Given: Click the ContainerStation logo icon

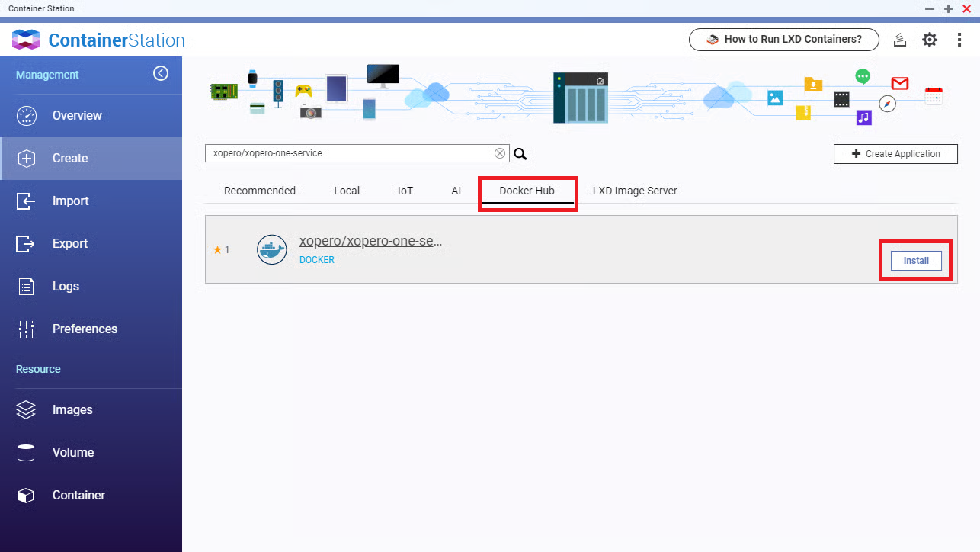Looking at the screenshot, I should tap(26, 40).
